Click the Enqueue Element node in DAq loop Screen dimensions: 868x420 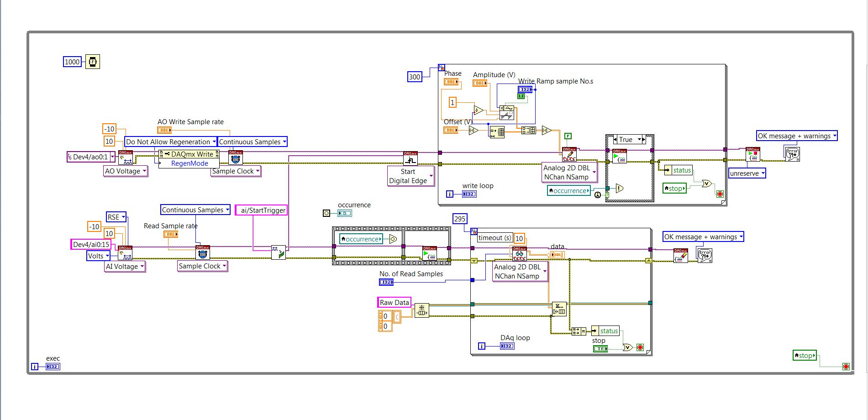point(559,309)
